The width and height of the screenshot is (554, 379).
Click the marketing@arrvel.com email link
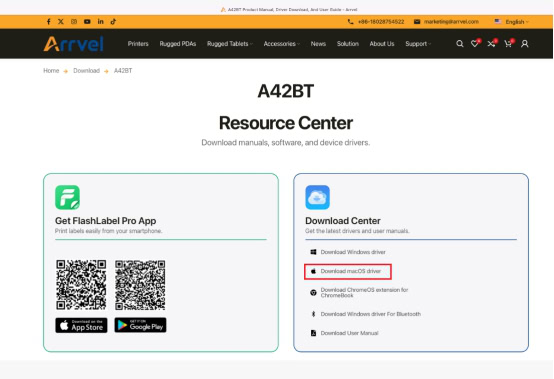click(x=451, y=22)
